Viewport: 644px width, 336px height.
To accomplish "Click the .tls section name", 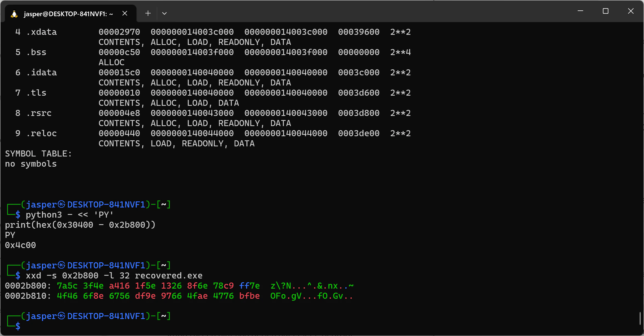I will click(x=36, y=93).
